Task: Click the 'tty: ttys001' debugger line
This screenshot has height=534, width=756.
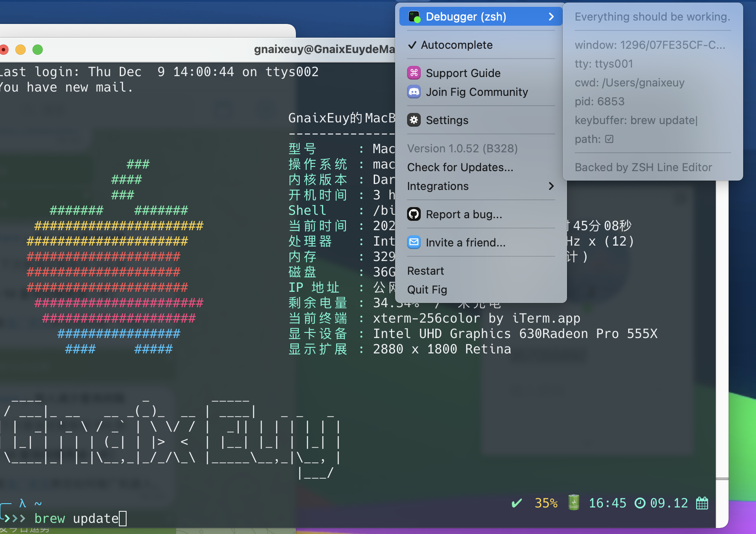Action: point(604,64)
